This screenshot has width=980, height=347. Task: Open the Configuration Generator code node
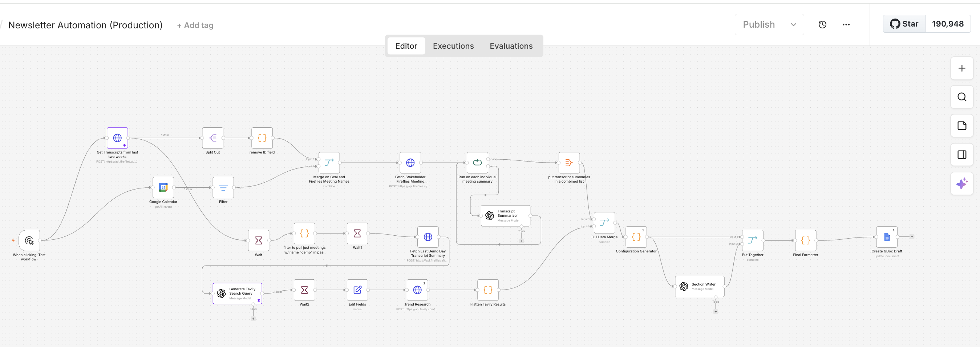tap(636, 237)
